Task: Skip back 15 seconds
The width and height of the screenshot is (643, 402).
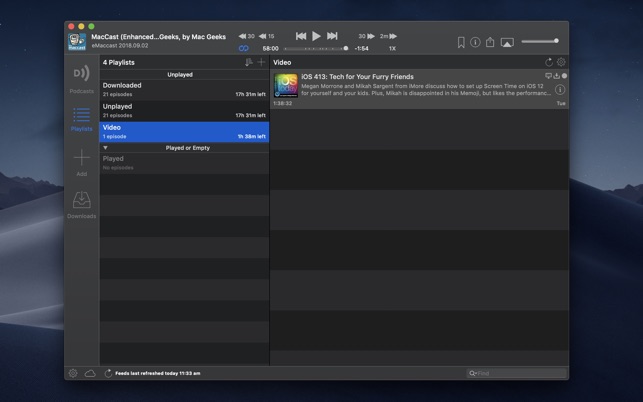Action: pos(267,36)
